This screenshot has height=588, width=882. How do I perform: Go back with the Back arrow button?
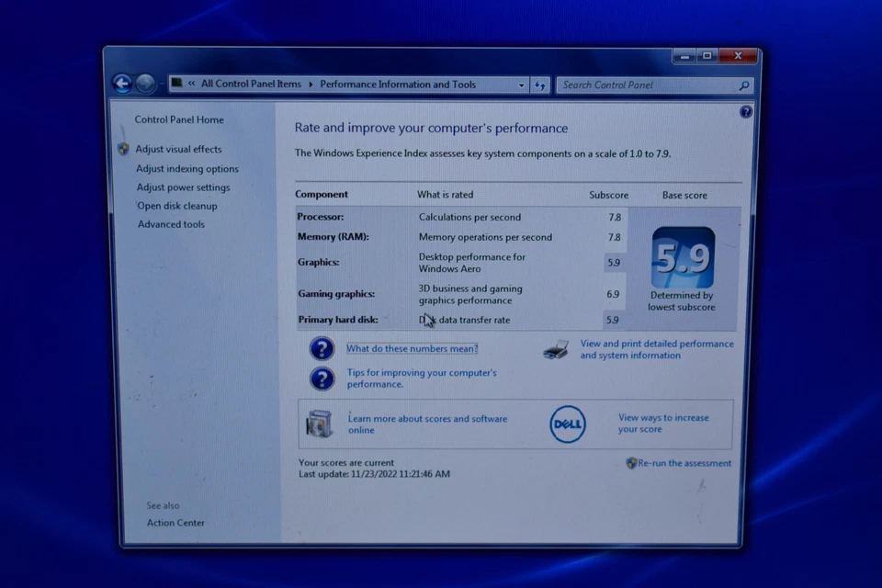point(122,84)
